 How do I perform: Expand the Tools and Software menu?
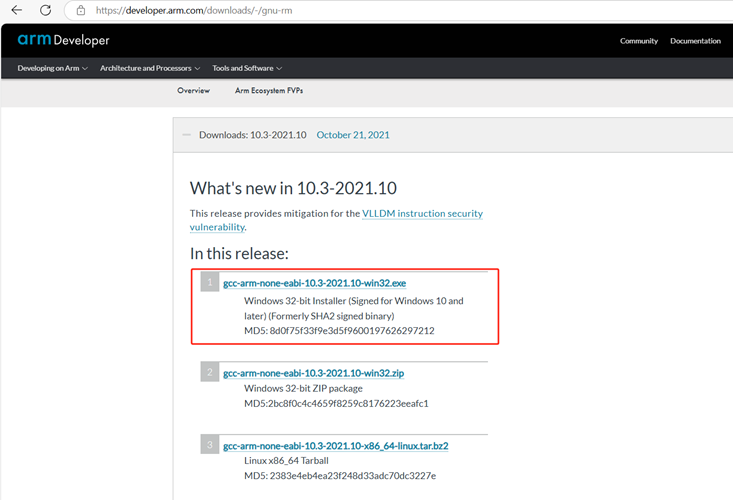click(x=247, y=68)
